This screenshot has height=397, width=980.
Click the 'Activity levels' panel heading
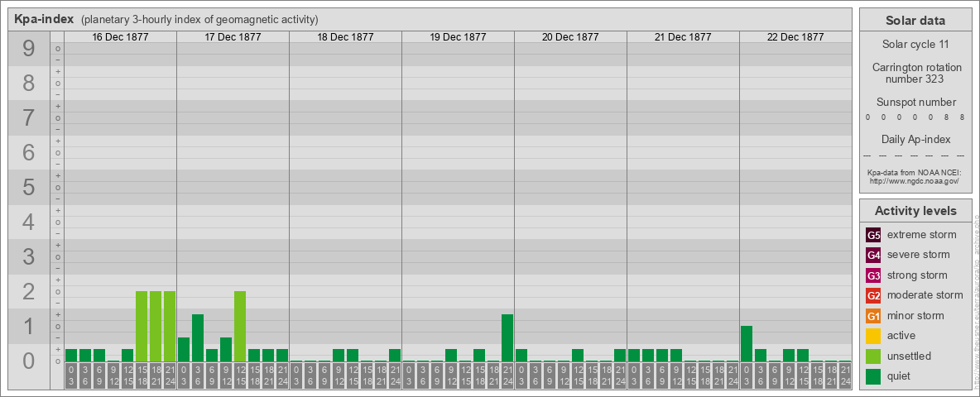[915, 211]
